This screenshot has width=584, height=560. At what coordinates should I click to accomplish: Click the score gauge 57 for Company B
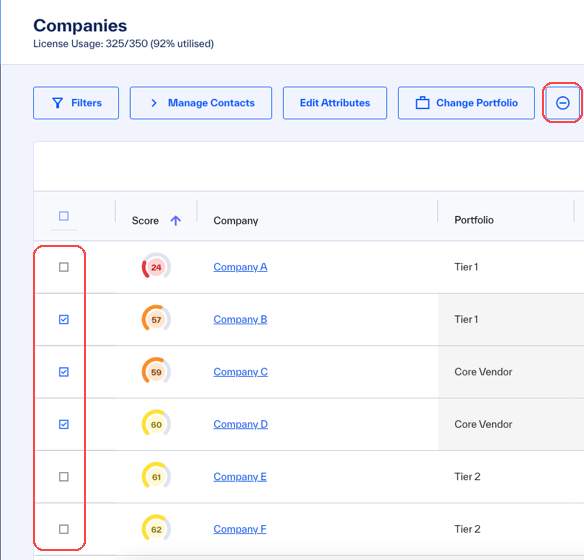[156, 319]
